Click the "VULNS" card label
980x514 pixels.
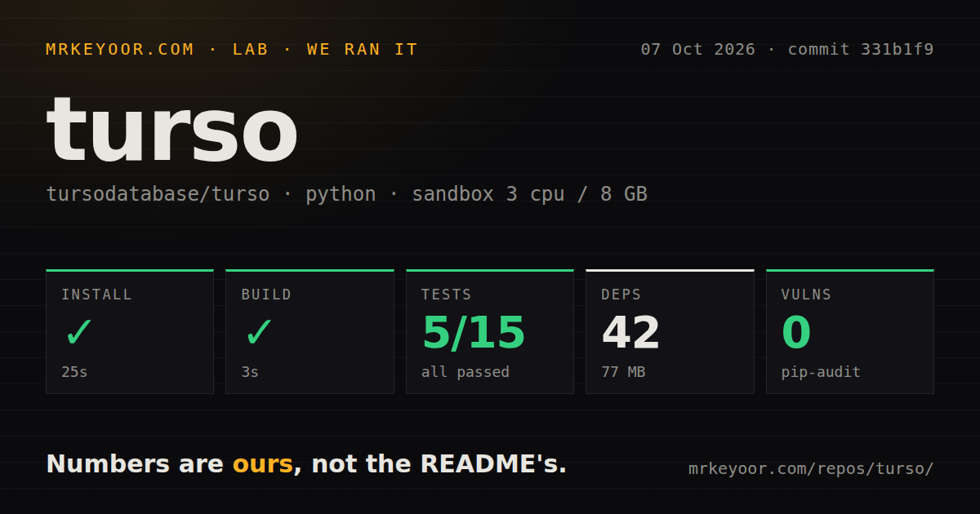pos(806,295)
